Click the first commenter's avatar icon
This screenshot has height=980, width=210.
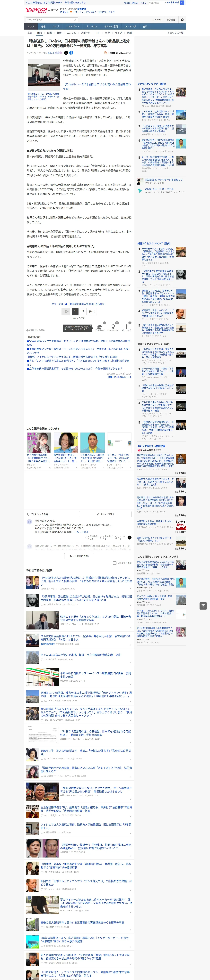29,522
